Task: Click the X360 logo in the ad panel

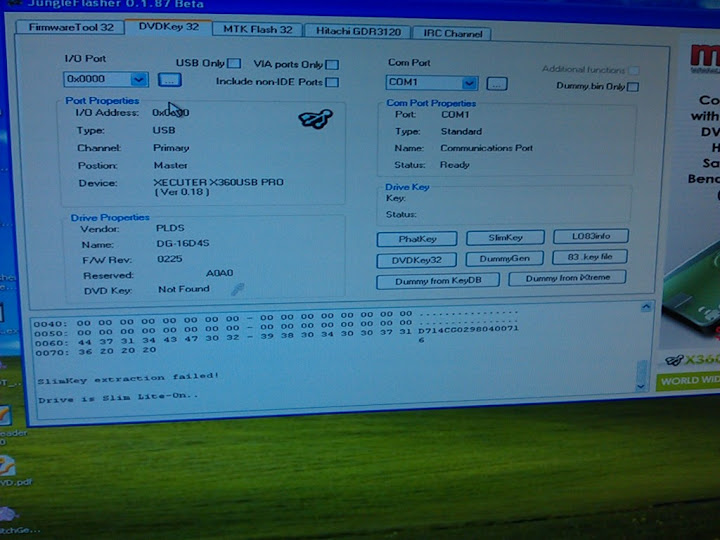Action: pyautogui.click(x=692, y=360)
